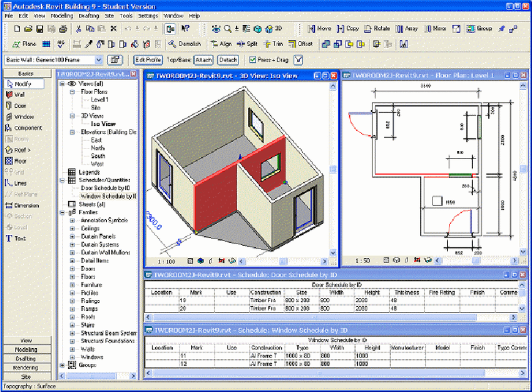Open the Settings menu

[148, 16]
